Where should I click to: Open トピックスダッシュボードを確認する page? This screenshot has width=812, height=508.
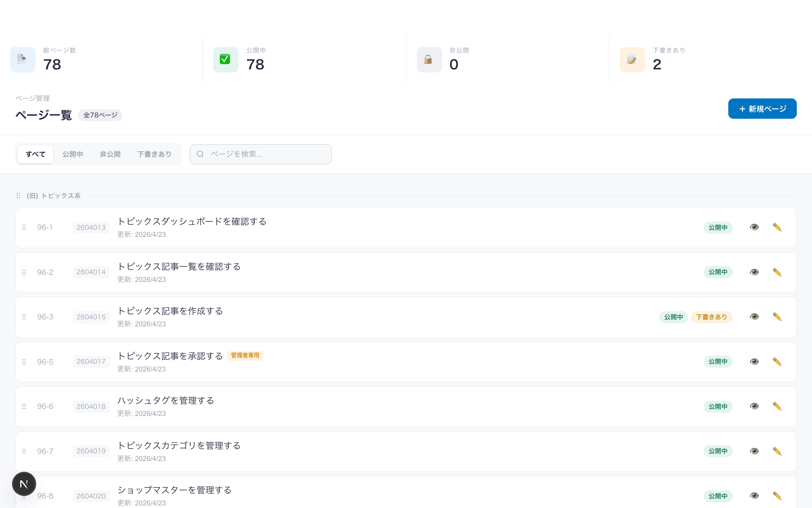pos(192,221)
